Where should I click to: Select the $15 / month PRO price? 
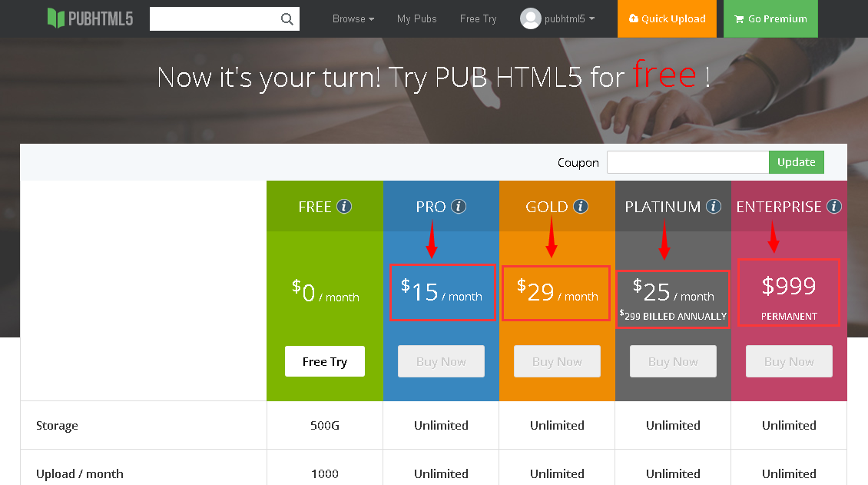click(442, 292)
